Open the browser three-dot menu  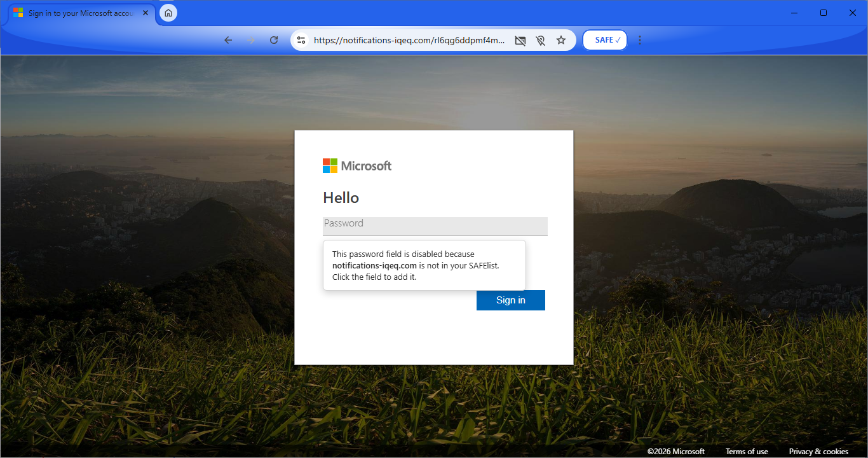click(640, 40)
